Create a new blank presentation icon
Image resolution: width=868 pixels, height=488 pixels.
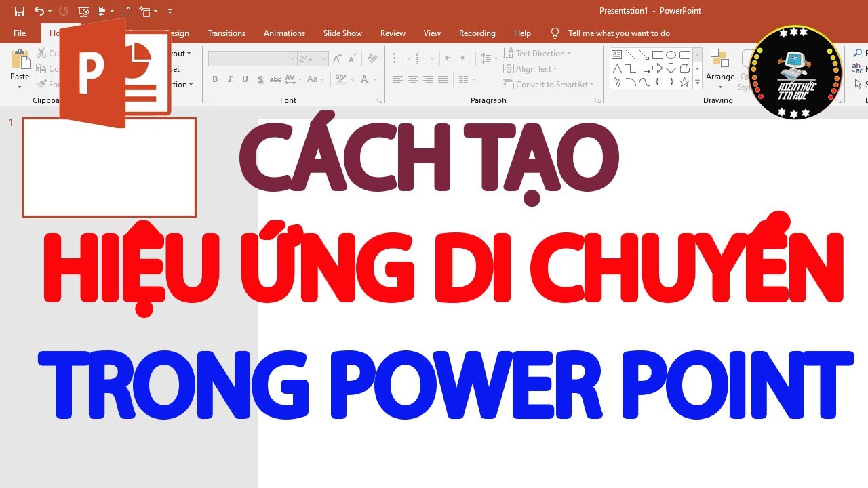(126, 12)
